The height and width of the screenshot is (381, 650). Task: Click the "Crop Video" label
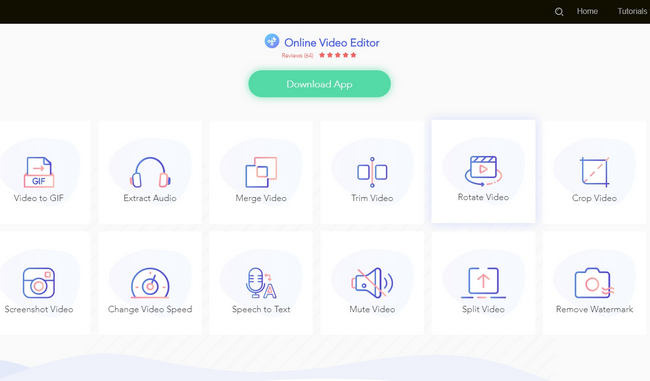(x=594, y=198)
